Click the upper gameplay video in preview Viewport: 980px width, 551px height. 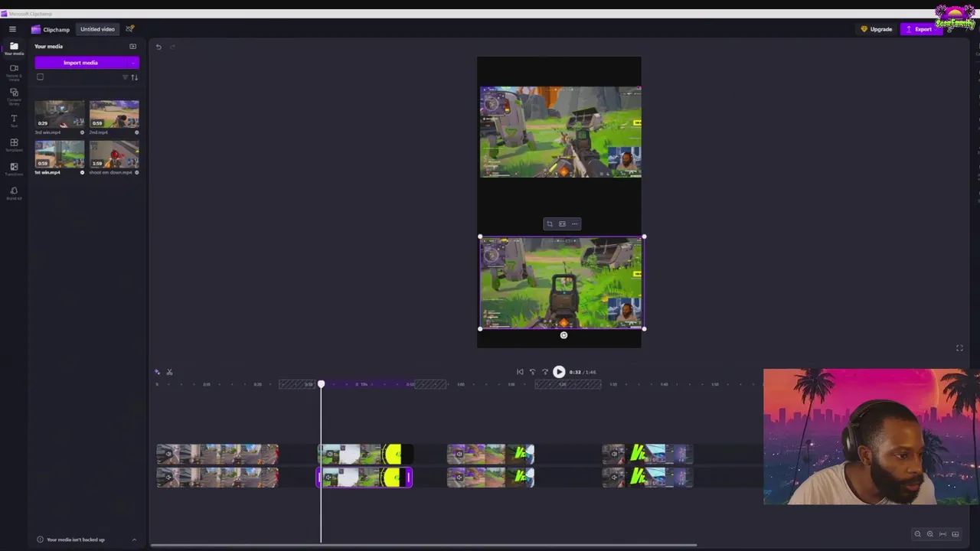[560, 132]
